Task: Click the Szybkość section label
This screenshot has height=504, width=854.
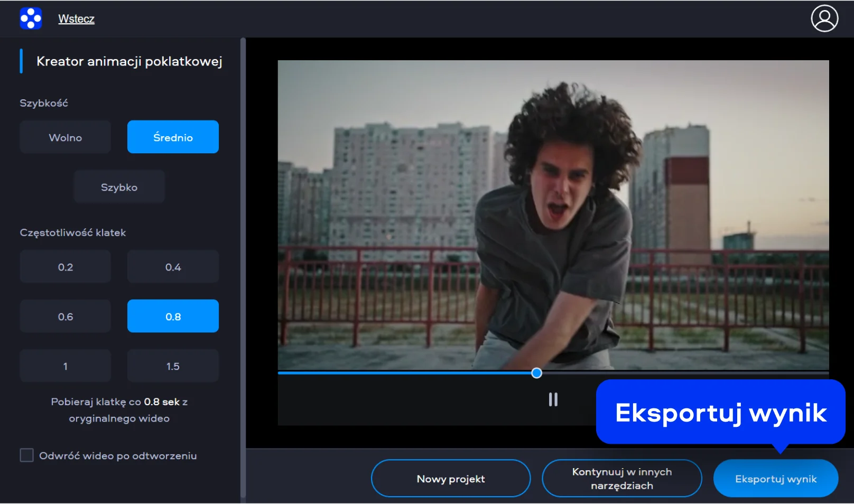Action: (44, 103)
